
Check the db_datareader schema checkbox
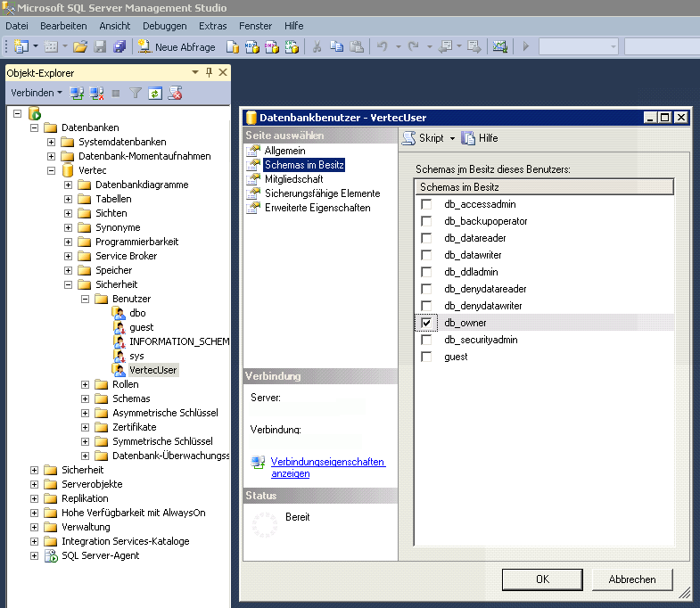426,238
